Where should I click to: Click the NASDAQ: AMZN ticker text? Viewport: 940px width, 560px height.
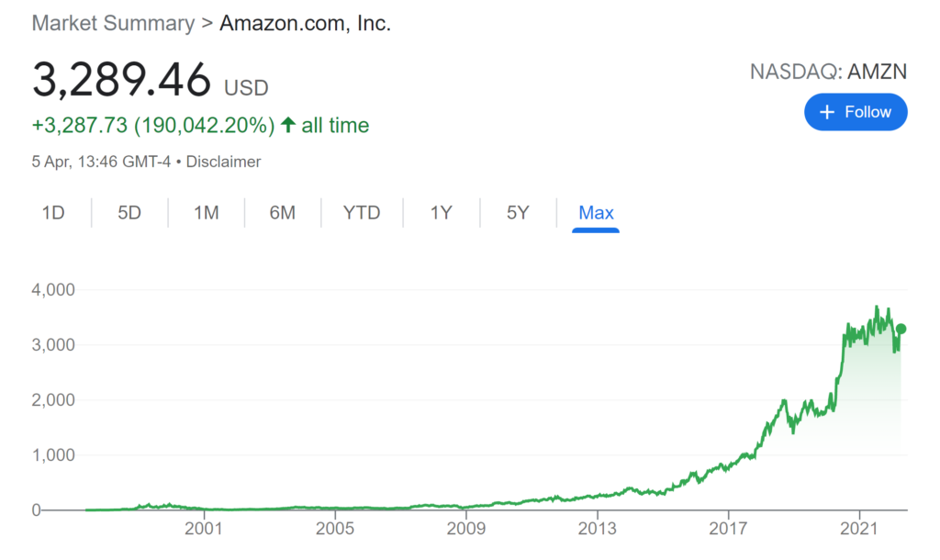pyautogui.click(x=829, y=72)
